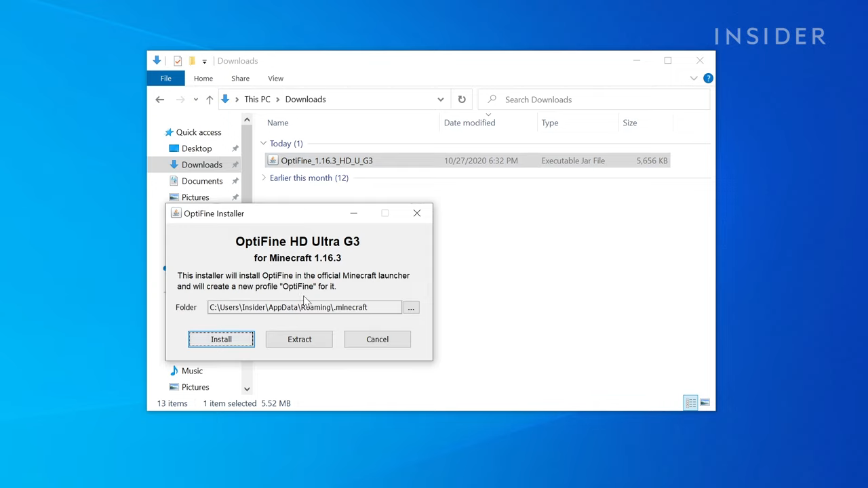The image size is (868, 488).
Task: Switch to the Share ribbon tab
Action: 240,78
